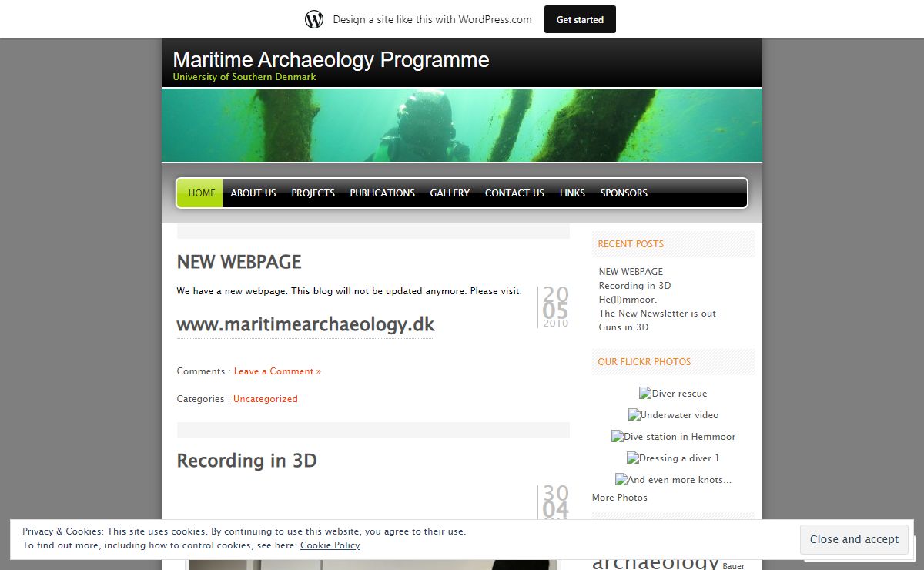Click the Get started button
Screen dimensions: 924x570
click(580, 19)
